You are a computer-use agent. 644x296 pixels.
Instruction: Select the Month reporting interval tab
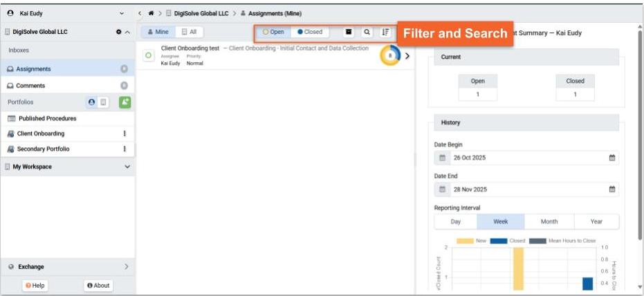(x=549, y=222)
